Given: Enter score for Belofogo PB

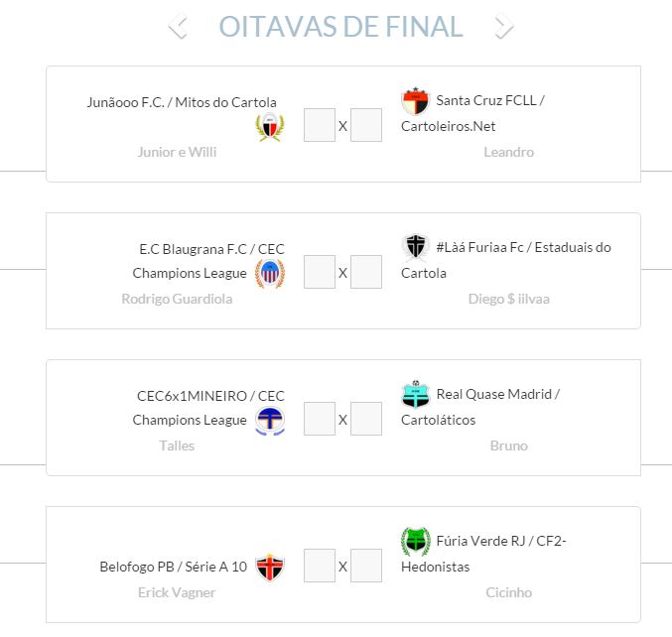Looking at the screenshot, I should click(319, 566).
